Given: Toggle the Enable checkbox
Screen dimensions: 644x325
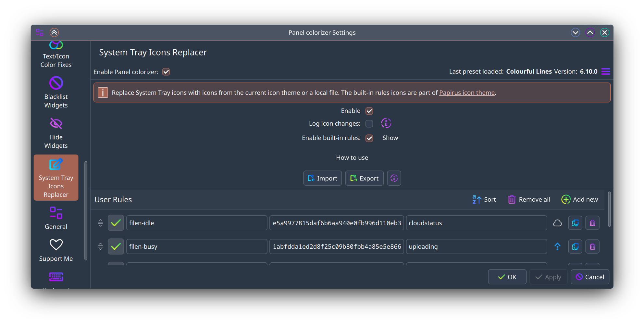Looking at the screenshot, I should (x=369, y=111).
